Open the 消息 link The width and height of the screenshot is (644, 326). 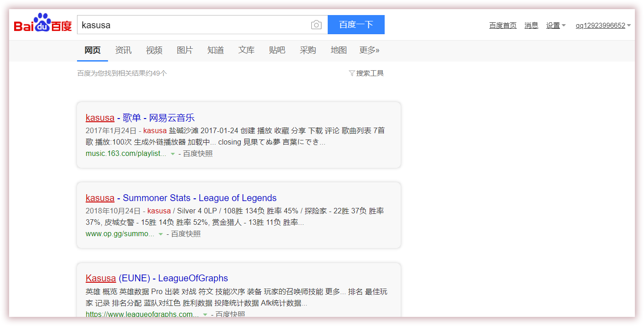[x=531, y=26]
